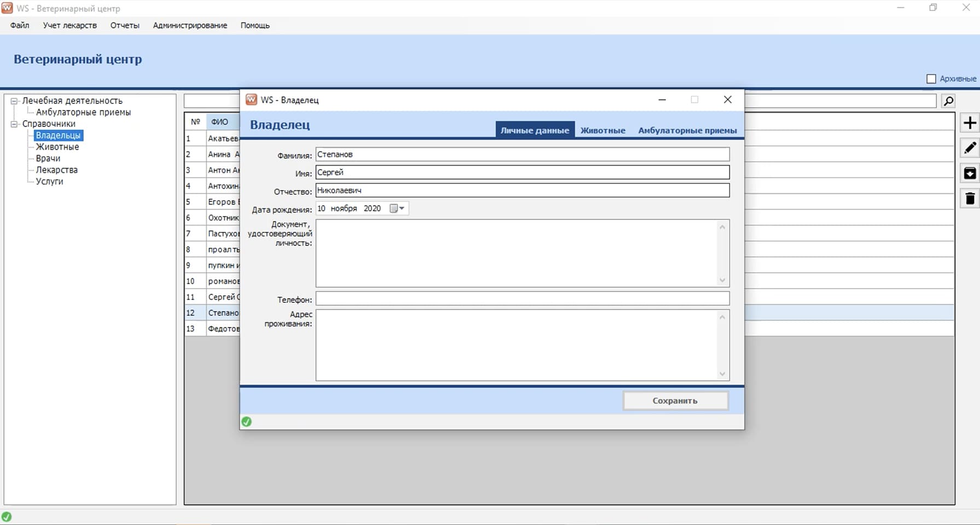Select Врачи in the sidebar tree
Image resolution: width=980 pixels, height=525 pixels.
point(48,159)
